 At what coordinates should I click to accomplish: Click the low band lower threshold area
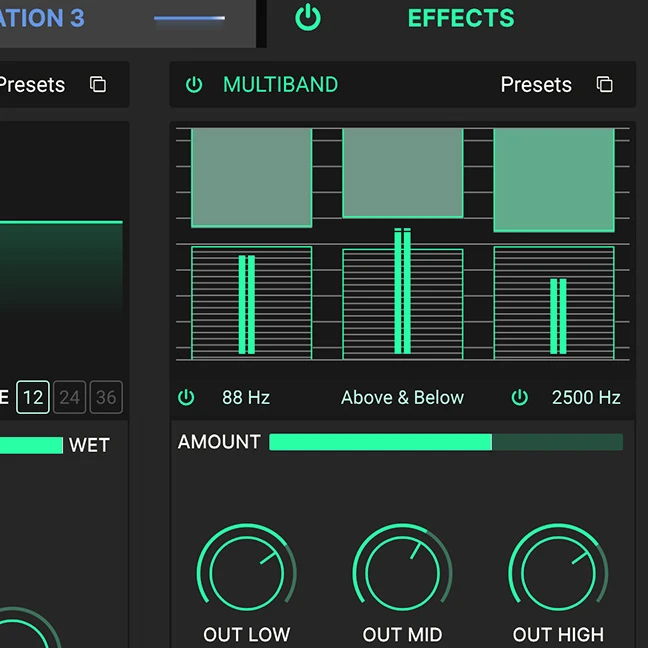pyautogui.click(x=252, y=303)
